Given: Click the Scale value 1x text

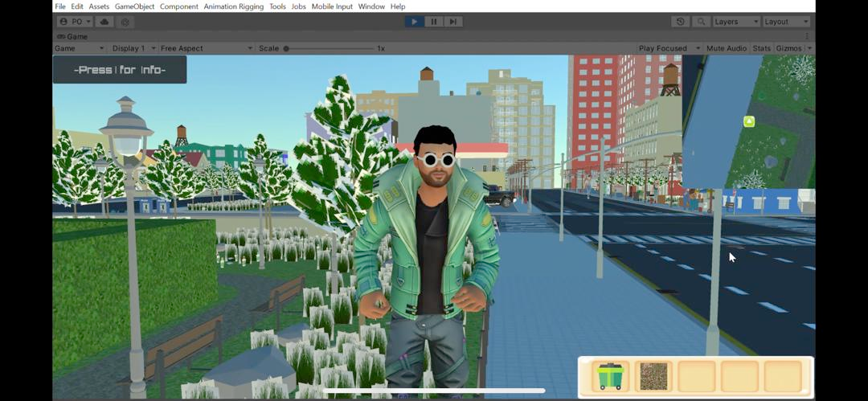Looking at the screenshot, I should click(381, 48).
